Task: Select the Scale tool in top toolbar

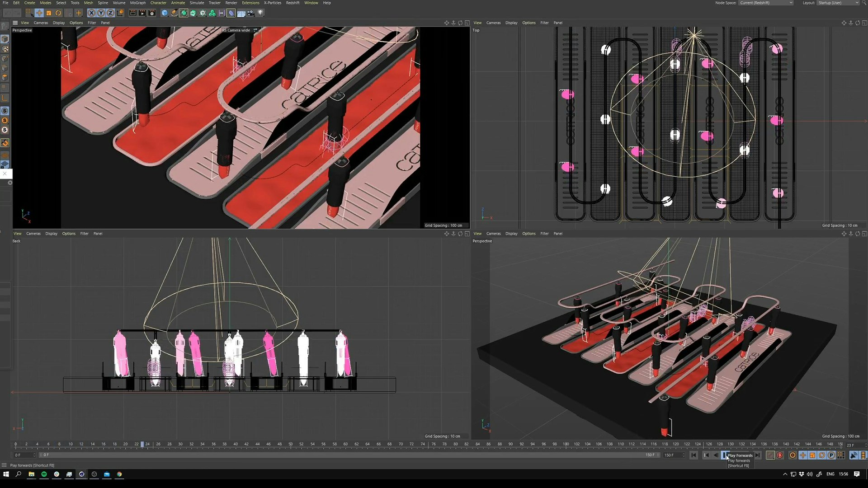Action: (49, 13)
